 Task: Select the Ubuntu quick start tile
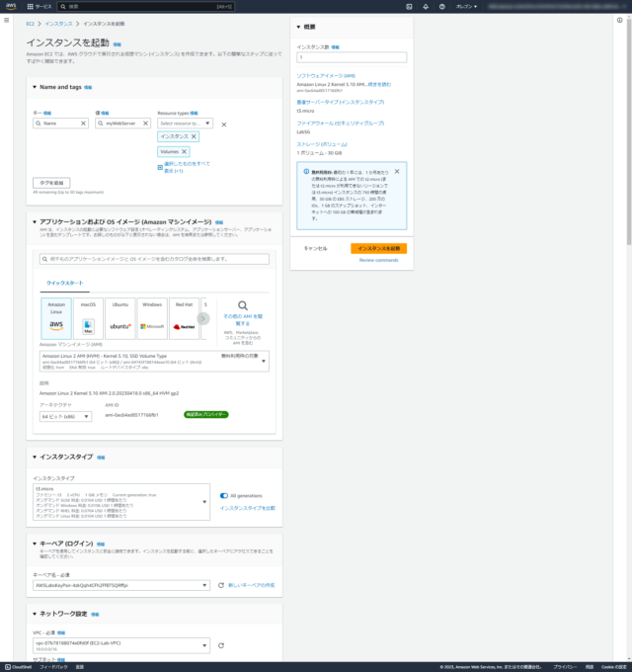pos(120,318)
